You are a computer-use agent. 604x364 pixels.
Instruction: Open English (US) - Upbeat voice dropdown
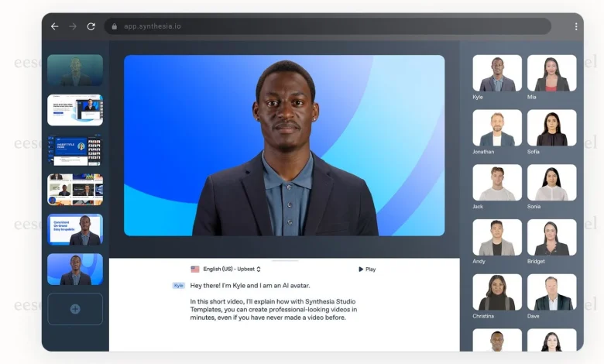coord(232,270)
